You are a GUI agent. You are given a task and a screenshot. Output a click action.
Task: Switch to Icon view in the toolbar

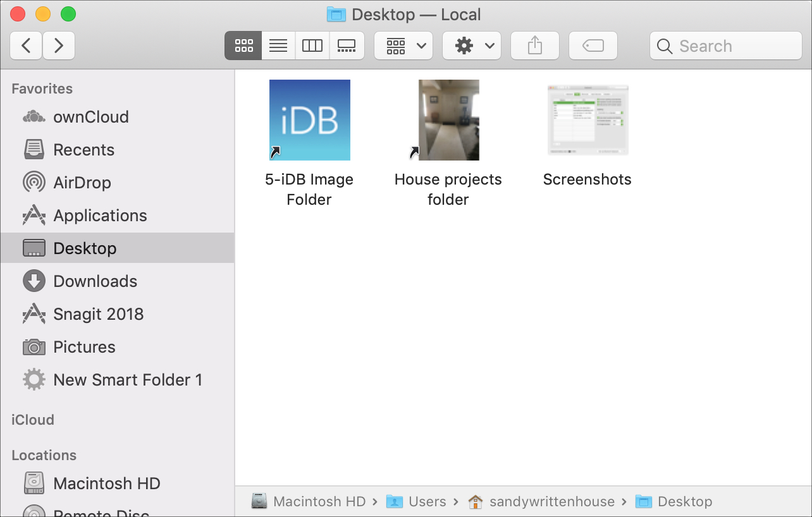point(243,45)
